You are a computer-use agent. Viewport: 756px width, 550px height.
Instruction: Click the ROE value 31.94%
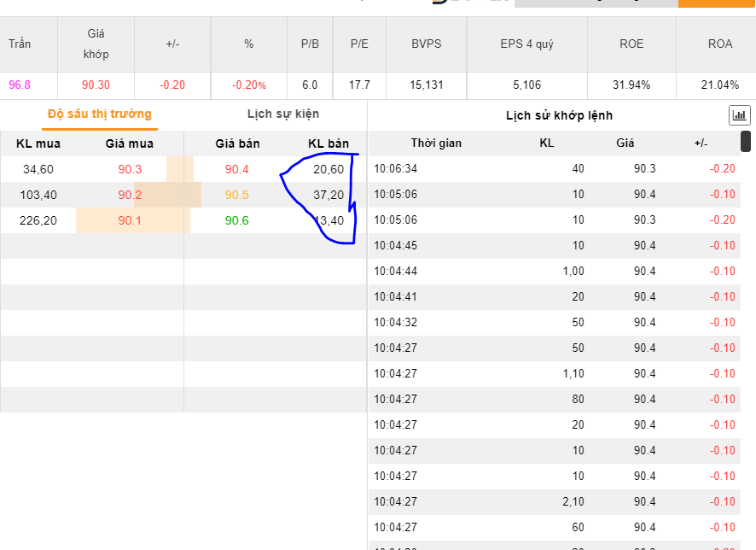coord(631,85)
